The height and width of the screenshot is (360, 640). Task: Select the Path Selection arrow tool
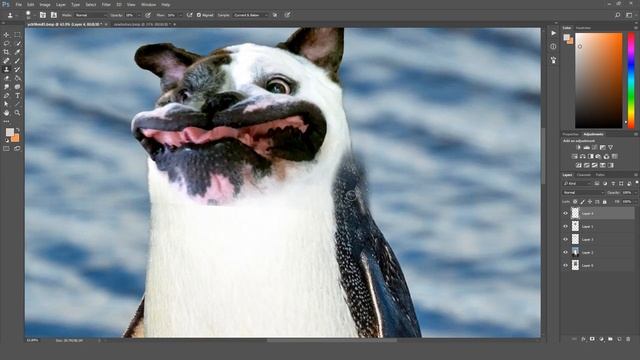pos(7,104)
